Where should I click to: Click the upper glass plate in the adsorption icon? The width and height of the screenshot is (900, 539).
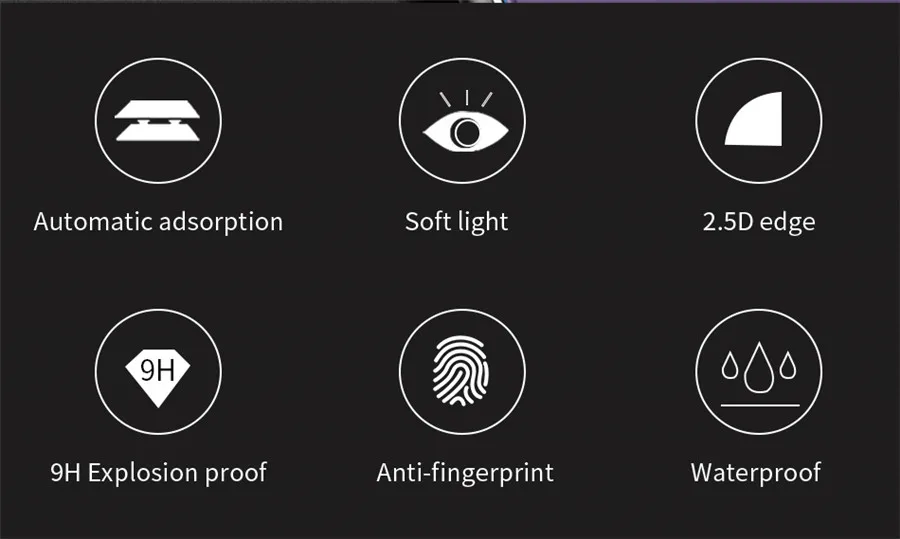tap(158, 109)
